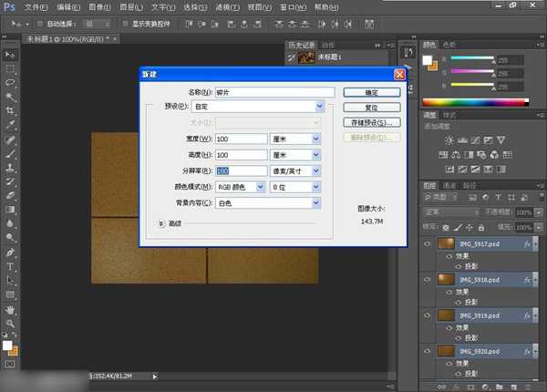The width and height of the screenshot is (547, 392).
Task: Select the Zoom magnifier tool
Action: coord(11,324)
